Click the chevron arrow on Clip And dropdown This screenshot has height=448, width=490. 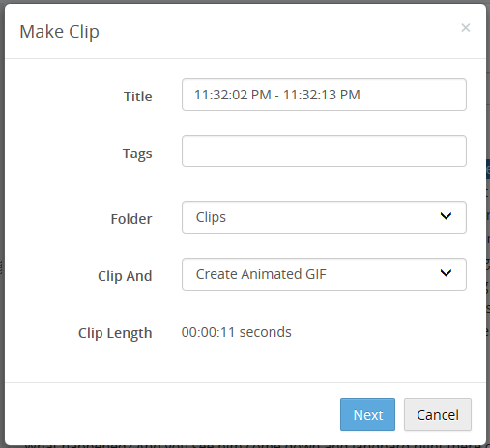446,273
